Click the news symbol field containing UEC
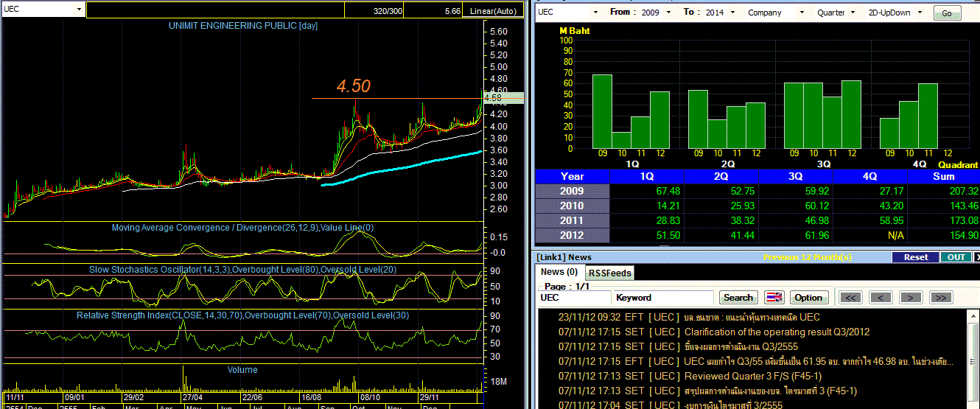Image resolution: width=980 pixels, height=409 pixels. point(575,298)
